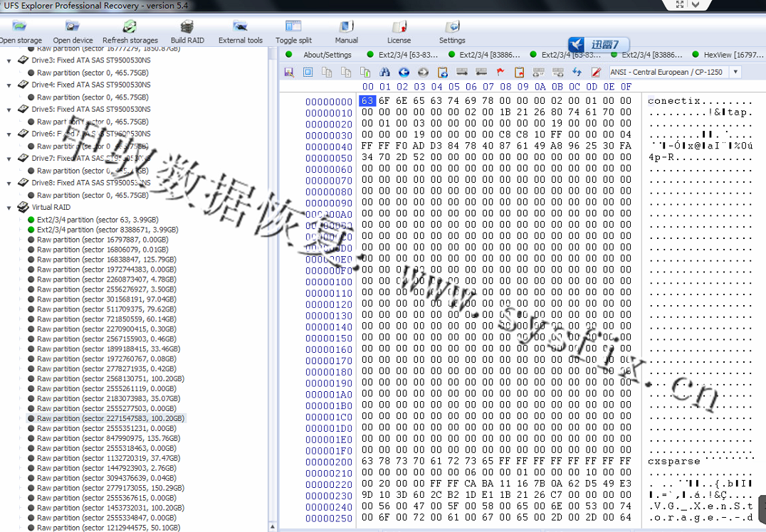Screen dimensions: 766x532
Task: Collapse the Drive3 tree node
Action: 9,61
